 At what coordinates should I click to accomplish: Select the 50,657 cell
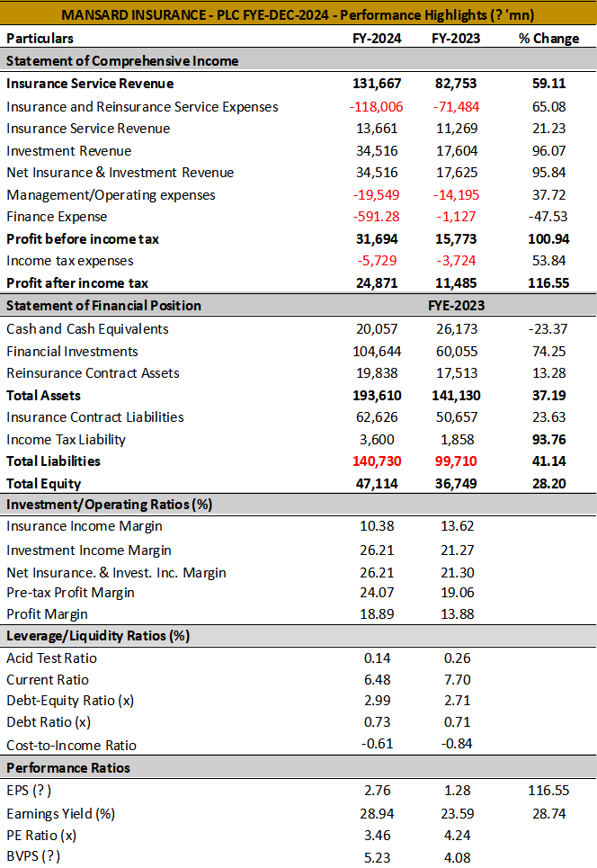(457, 417)
